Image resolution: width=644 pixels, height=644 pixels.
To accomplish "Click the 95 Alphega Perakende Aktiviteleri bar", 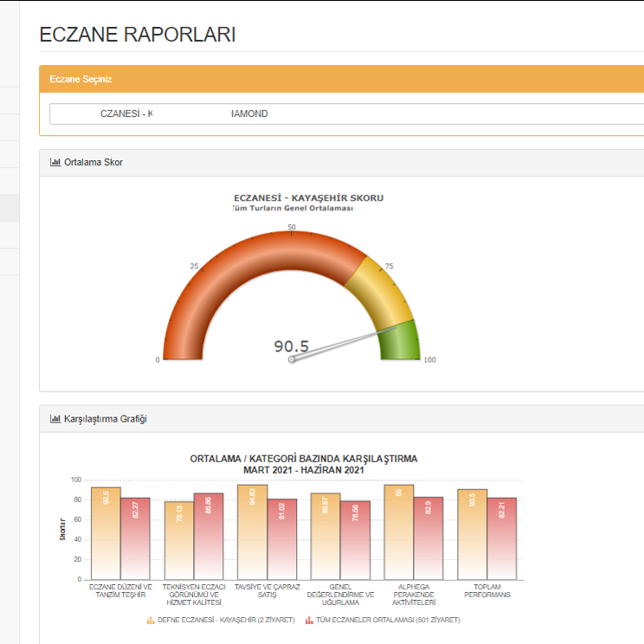I will click(399, 532).
